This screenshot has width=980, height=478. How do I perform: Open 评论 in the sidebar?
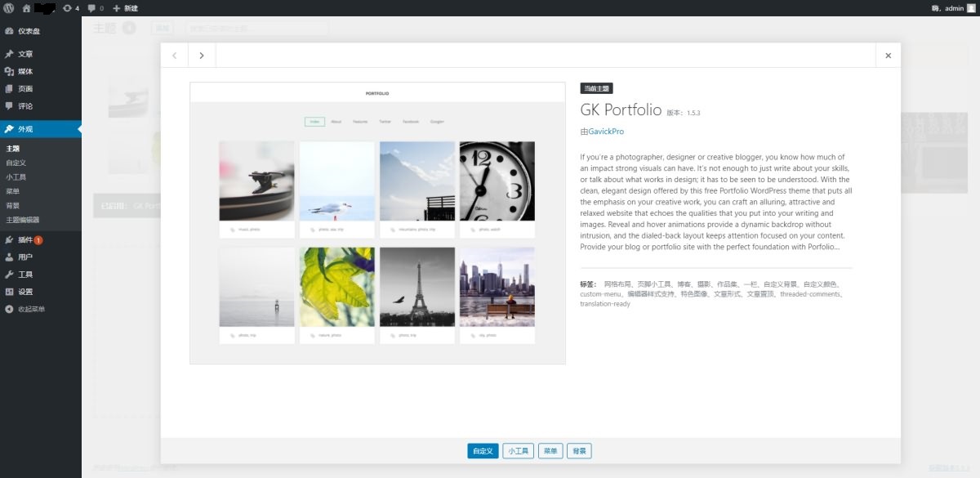click(41, 106)
